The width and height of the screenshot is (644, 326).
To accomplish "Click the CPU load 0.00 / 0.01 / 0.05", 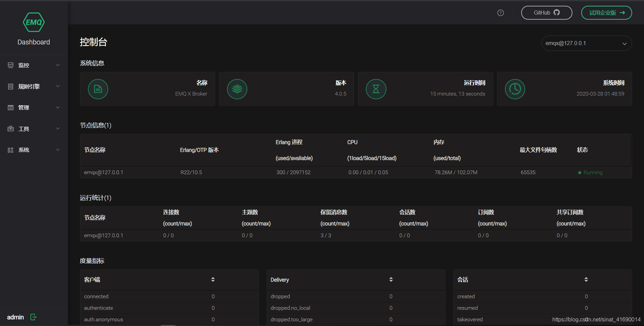I will coord(368,172).
